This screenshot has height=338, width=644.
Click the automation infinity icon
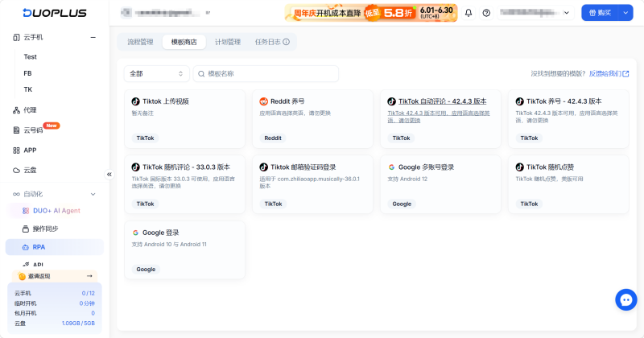16,194
